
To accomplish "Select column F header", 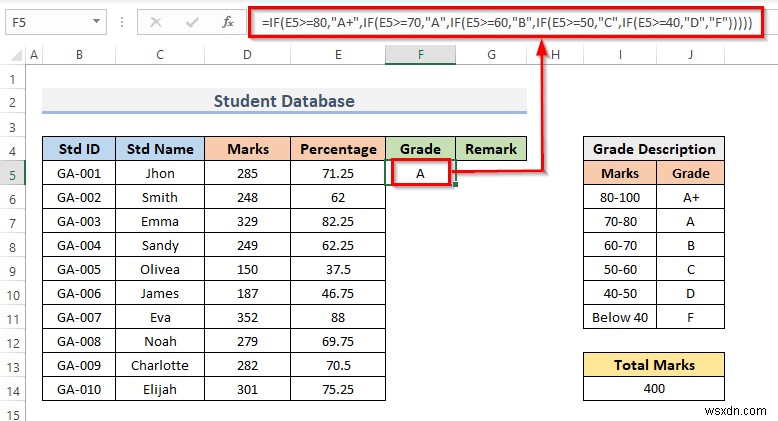I will point(420,55).
